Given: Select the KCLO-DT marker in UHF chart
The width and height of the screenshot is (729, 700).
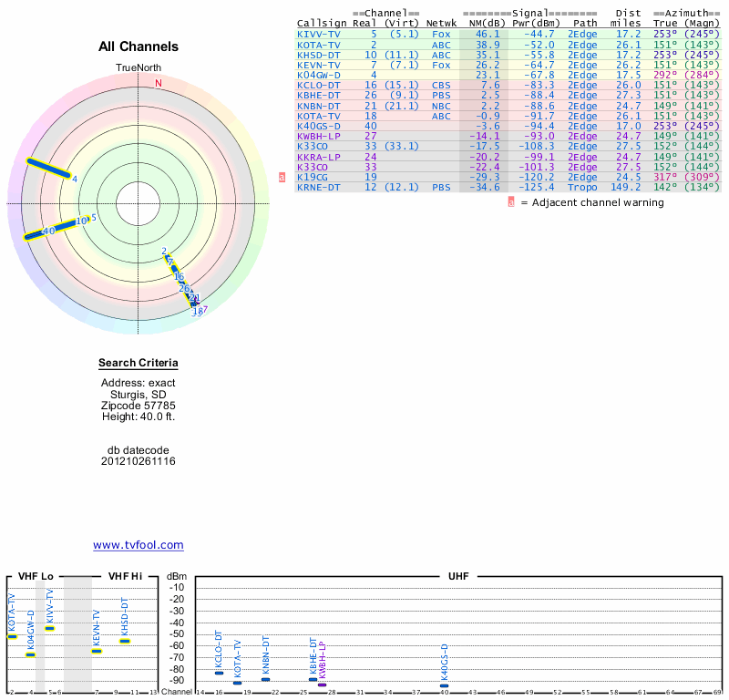Looking at the screenshot, I should (x=219, y=673).
